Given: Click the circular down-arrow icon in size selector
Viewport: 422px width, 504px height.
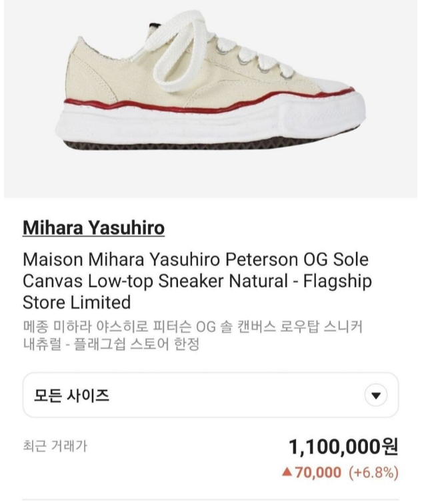Looking at the screenshot, I should [x=376, y=395].
